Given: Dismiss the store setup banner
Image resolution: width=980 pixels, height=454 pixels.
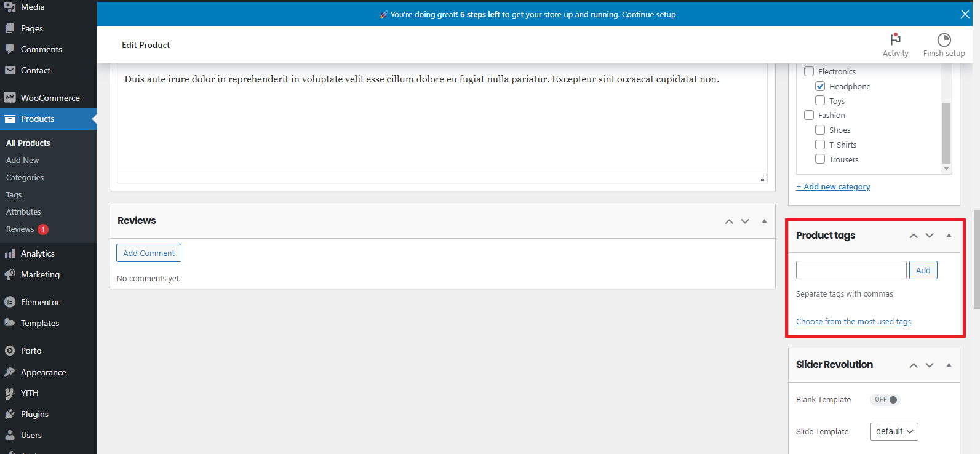Looking at the screenshot, I should (x=965, y=14).
